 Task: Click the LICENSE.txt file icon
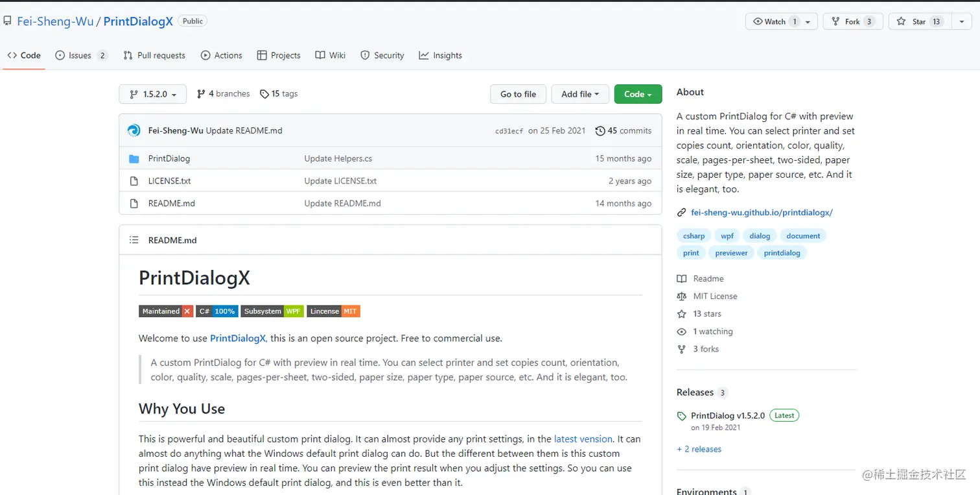[134, 181]
